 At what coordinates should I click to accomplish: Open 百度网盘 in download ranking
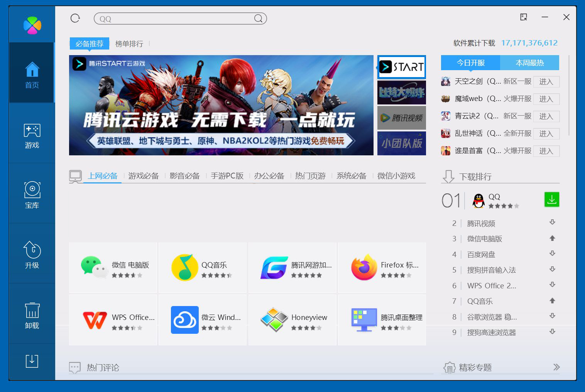[x=481, y=254]
